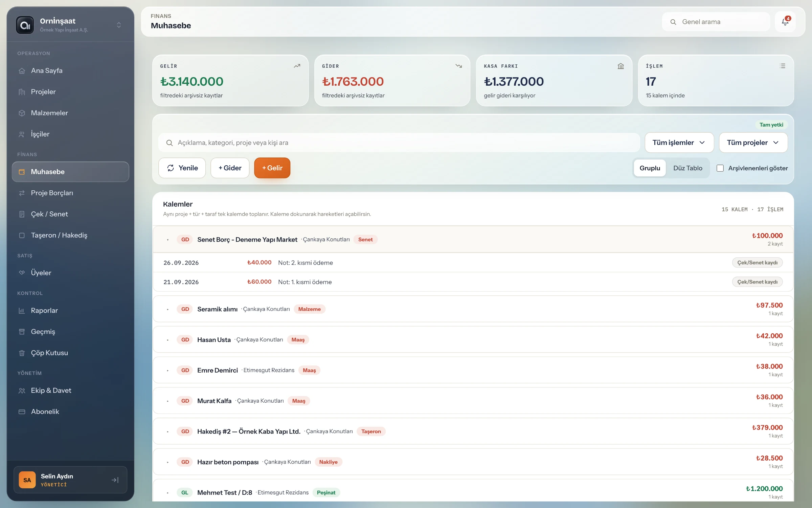The height and width of the screenshot is (508, 812).
Task: Open the Tüm işlemler dropdown
Action: 679,143
